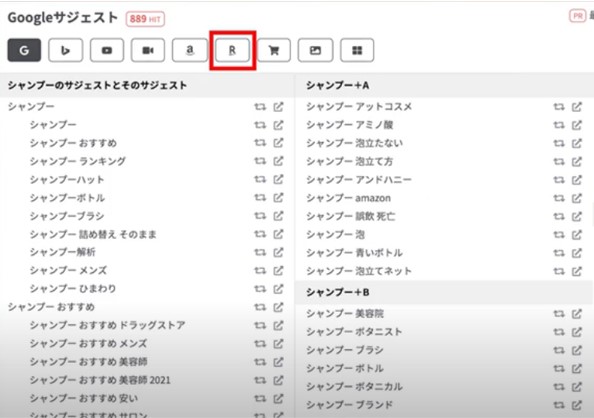This screenshot has height=418, width=594.
Task: Re-search suggest for シャンプー ブランド
Action: (559, 405)
